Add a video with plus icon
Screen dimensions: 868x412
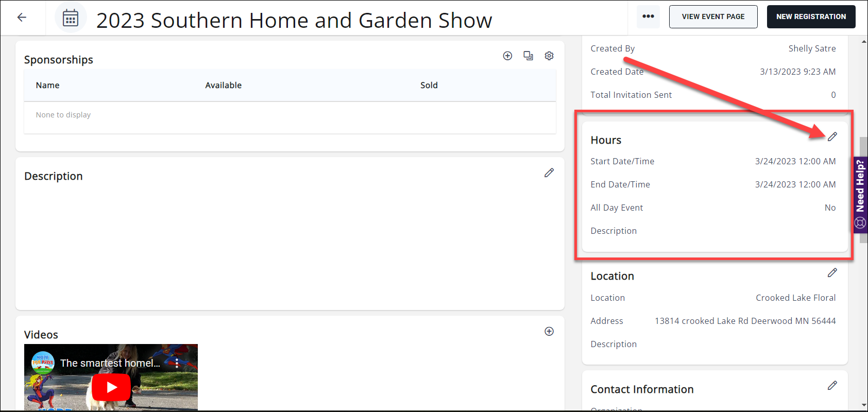(549, 331)
